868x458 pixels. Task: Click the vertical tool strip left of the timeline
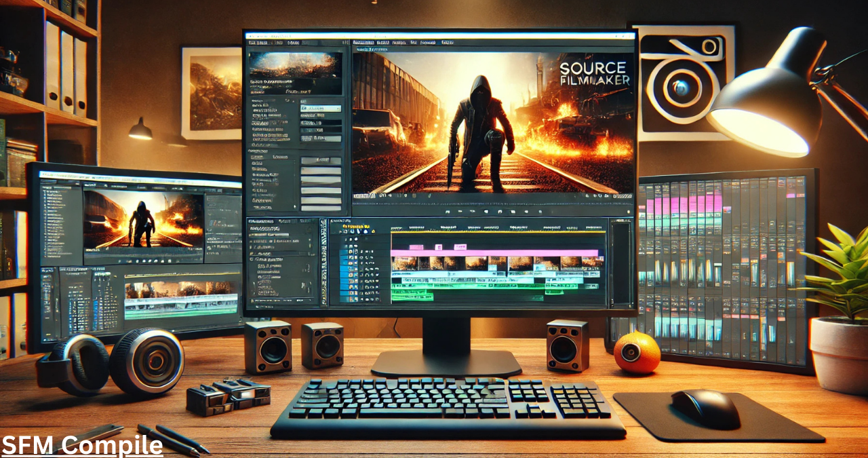(323, 263)
